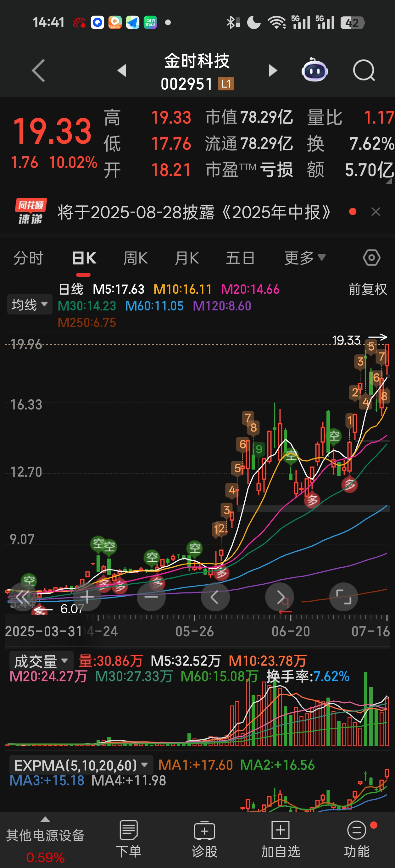
Task: Tap the 07-16 date axis label
Action: click(371, 631)
